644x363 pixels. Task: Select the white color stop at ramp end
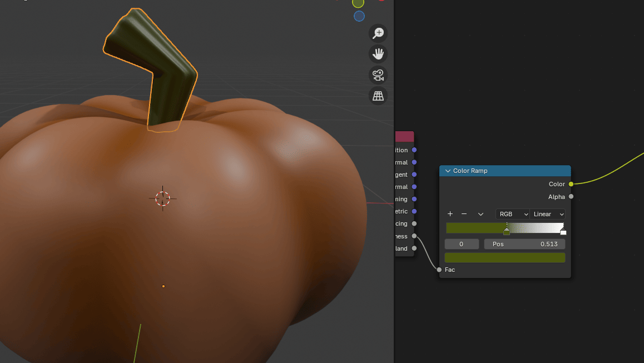(x=563, y=231)
